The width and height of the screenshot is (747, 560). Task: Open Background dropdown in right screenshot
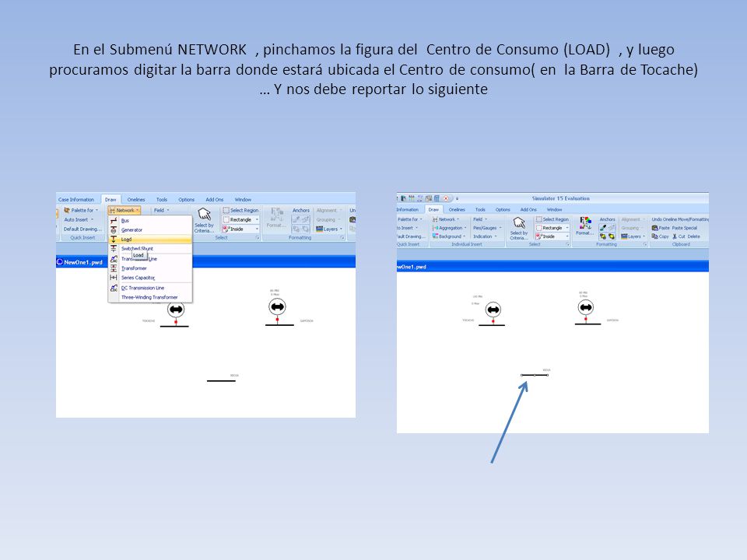[x=448, y=236]
